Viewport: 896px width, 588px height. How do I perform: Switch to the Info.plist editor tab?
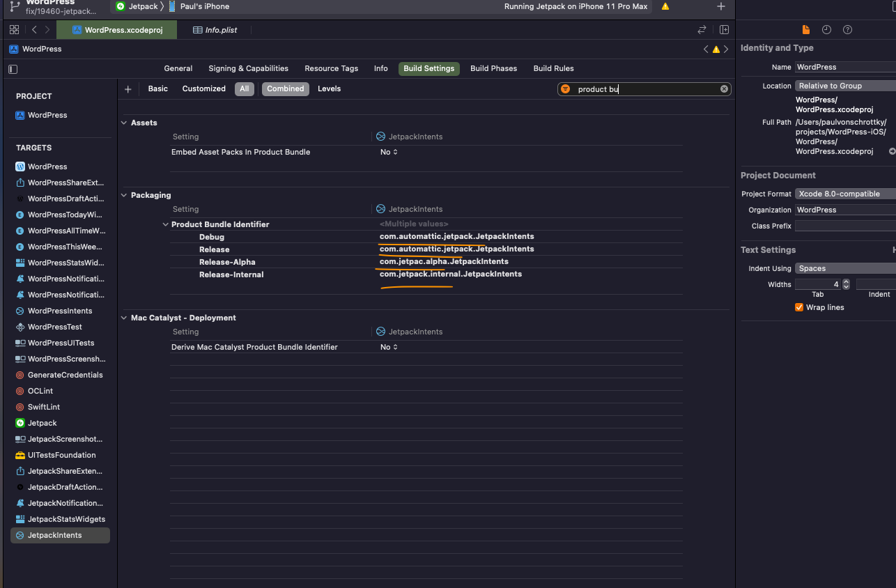pyautogui.click(x=215, y=30)
